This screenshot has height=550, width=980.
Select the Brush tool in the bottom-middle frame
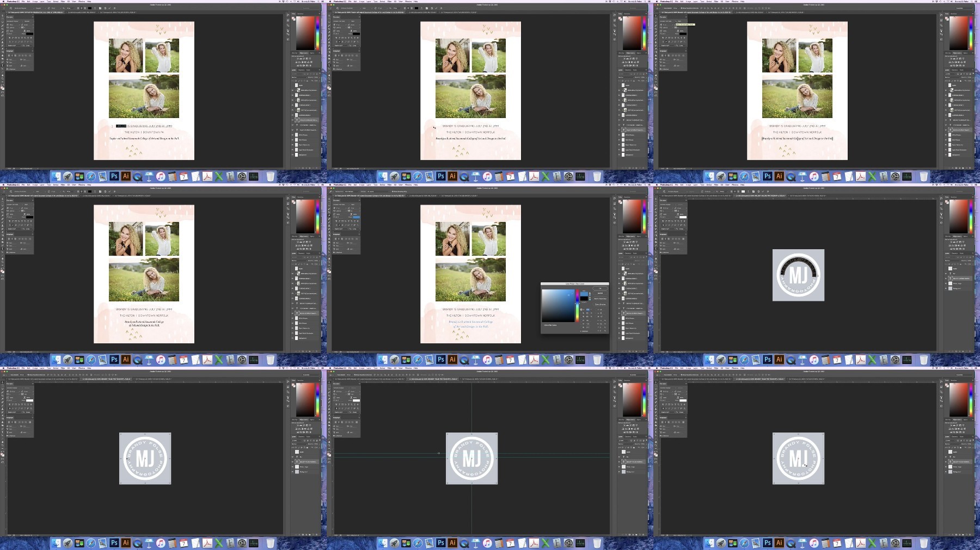click(329, 405)
